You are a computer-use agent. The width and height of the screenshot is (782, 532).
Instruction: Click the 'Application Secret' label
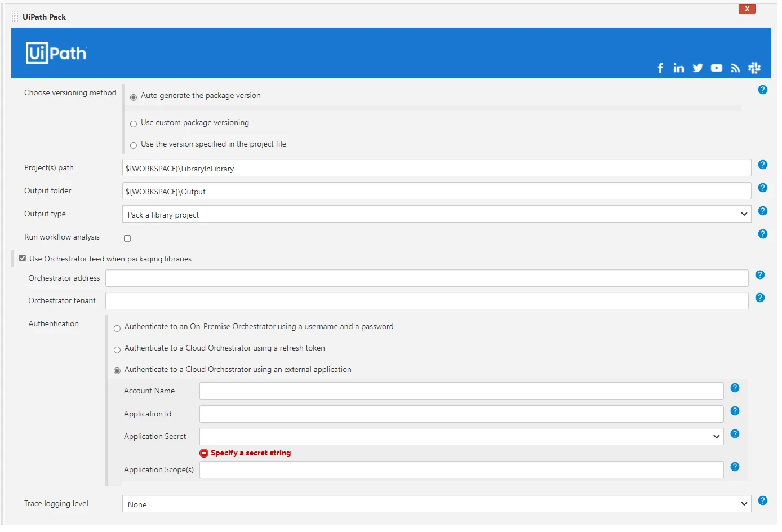(155, 436)
